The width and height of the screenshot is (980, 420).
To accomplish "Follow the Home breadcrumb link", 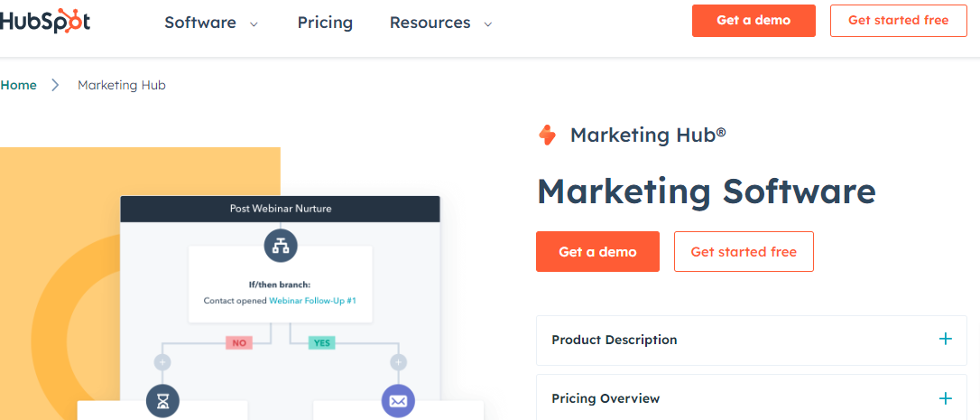I will [x=18, y=85].
